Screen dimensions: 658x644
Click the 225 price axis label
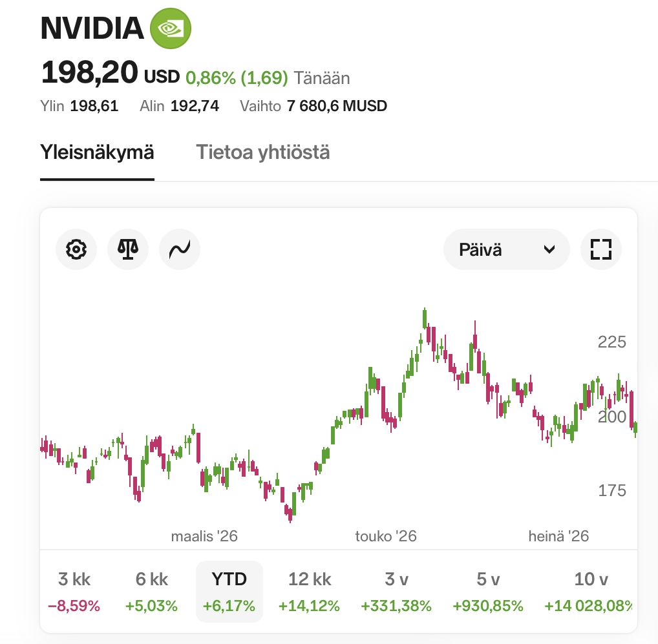612,342
